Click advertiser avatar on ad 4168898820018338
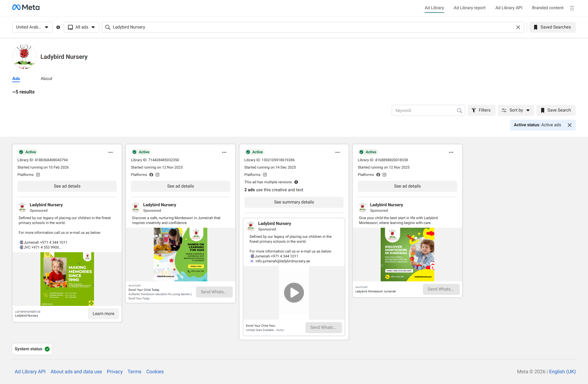The image size is (588, 384). [x=363, y=207]
